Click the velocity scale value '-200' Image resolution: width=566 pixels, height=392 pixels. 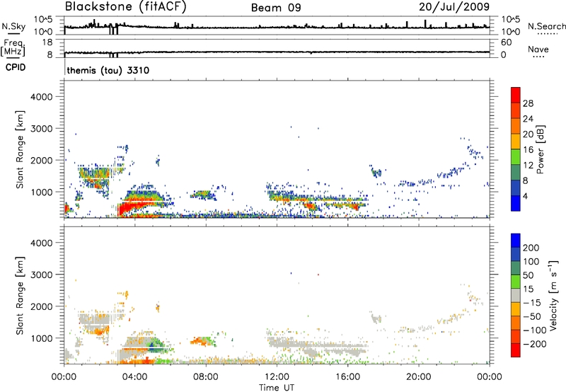[536, 344]
